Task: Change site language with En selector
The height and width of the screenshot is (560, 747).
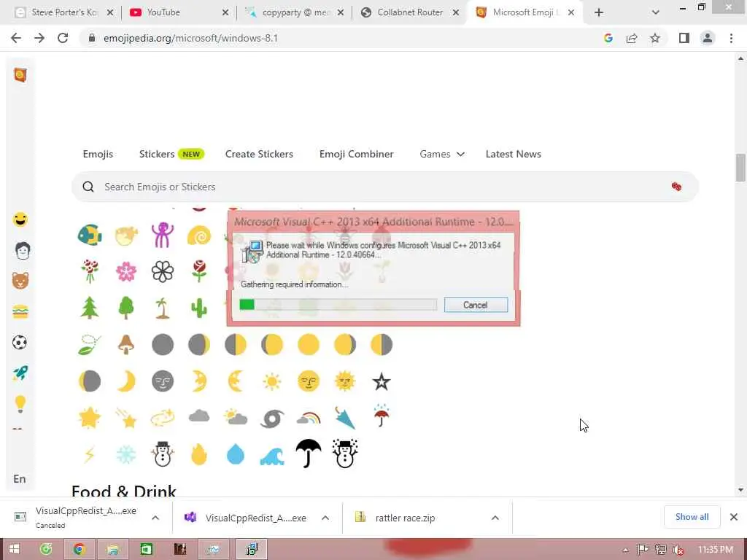Action: coord(20,478)
